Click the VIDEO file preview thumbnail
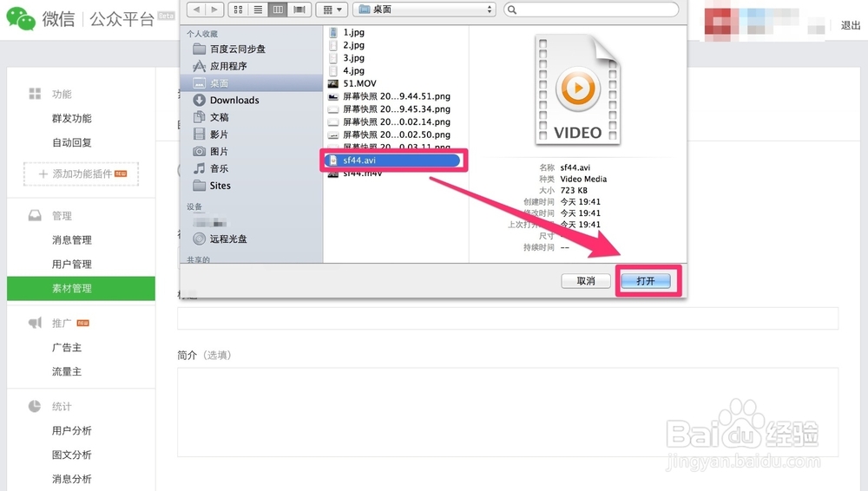Viewport: 868px width, 491px height. point(577,89)
